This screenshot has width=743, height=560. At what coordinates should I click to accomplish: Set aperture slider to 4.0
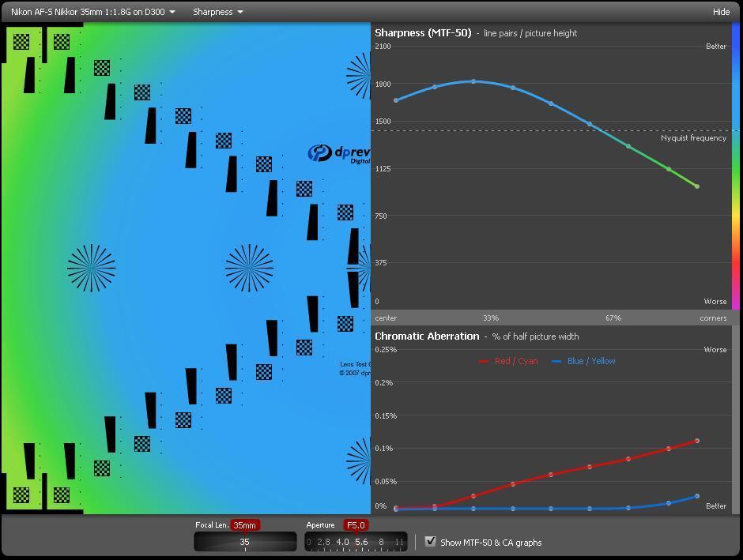(342, 542)
